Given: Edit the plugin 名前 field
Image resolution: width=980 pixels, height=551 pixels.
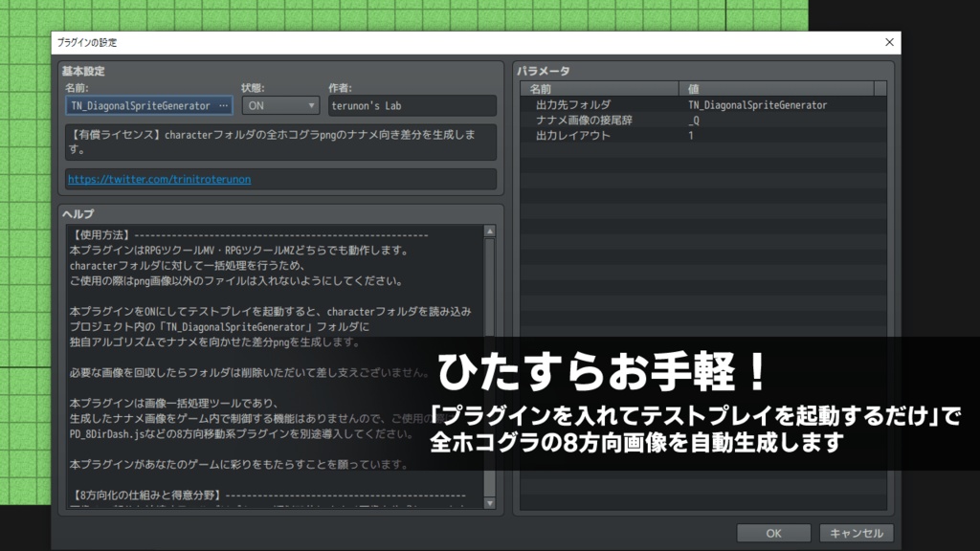Looking at the screenshot, I should point(134,105).
